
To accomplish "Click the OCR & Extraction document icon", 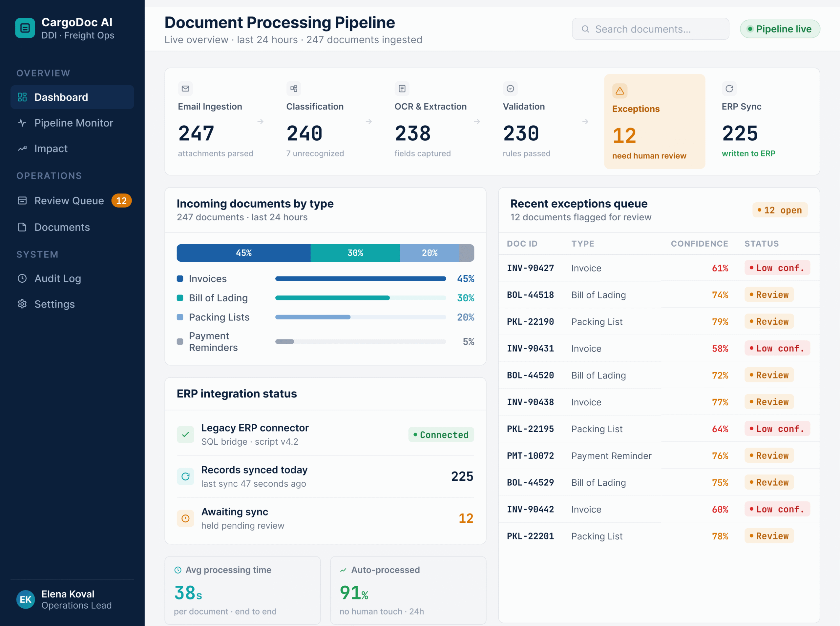I will (402, 89).
